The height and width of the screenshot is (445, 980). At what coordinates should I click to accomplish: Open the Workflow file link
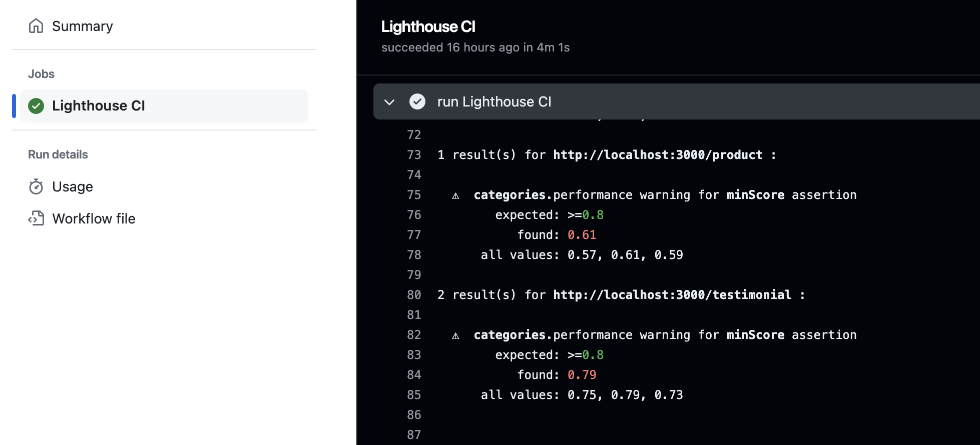click(94, 218)
